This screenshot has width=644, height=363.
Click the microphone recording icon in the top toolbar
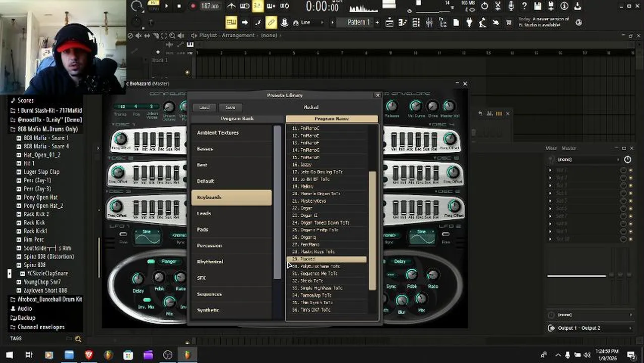pos(511,6)
